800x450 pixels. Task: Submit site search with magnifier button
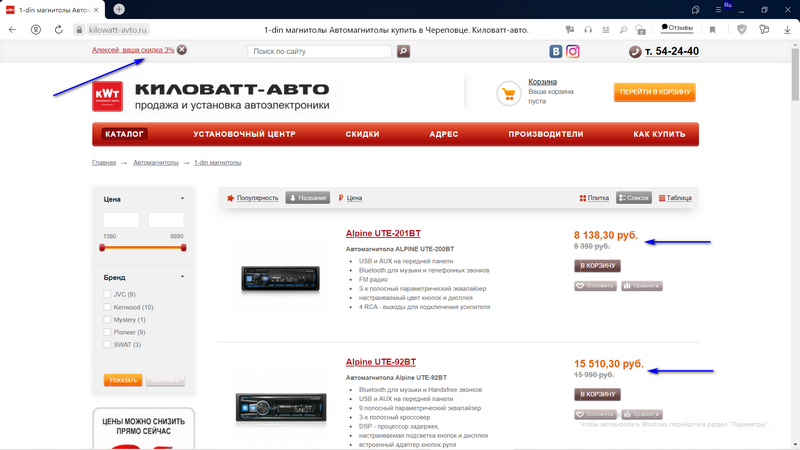pyautogui.click(x=403, y=52)
